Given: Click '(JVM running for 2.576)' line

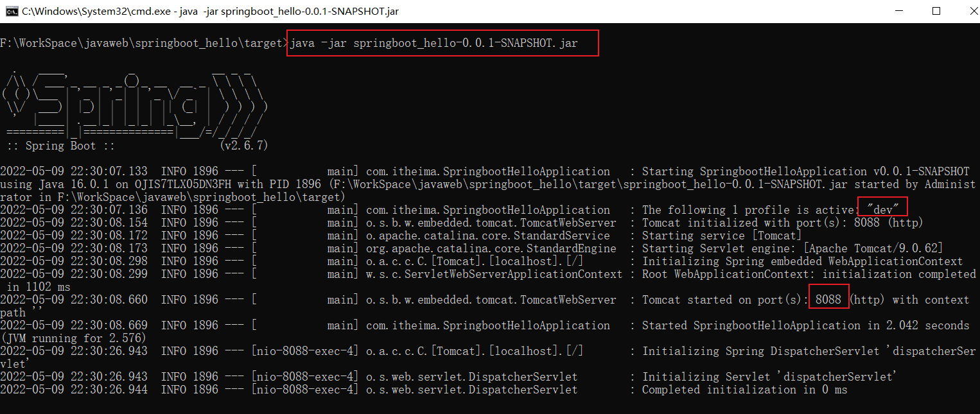Looking at the screenshot, I should pos(74,338).
